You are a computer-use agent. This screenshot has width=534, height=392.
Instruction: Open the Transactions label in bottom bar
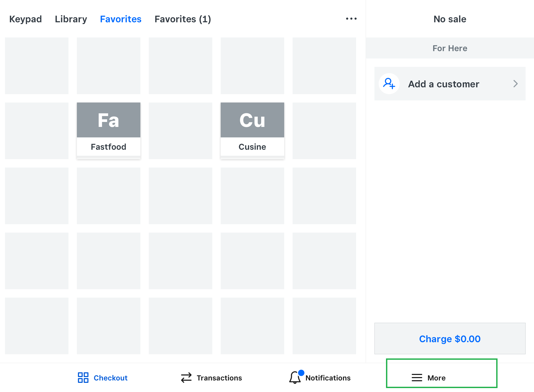coord(219,378)
